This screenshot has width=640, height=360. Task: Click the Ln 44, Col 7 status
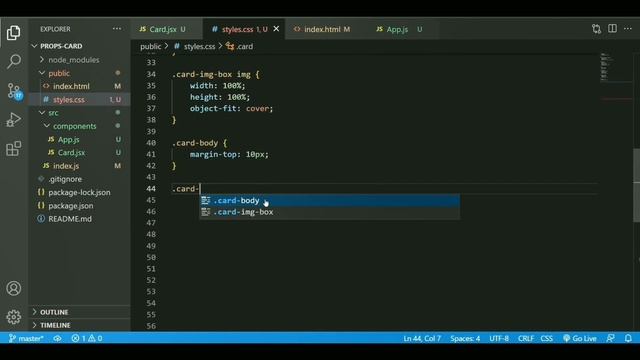tap(422, 338)
